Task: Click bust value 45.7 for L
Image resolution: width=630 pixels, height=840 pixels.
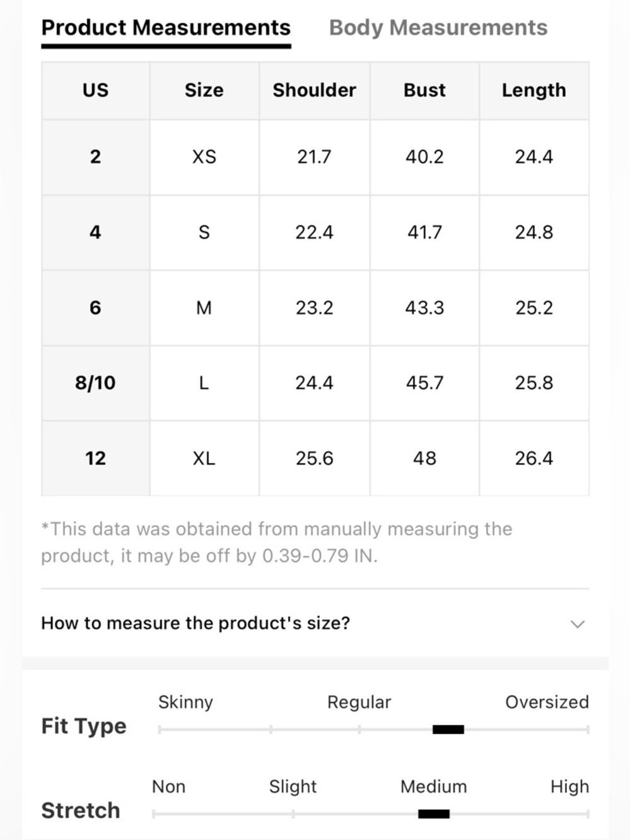Action: click(424, 383)
